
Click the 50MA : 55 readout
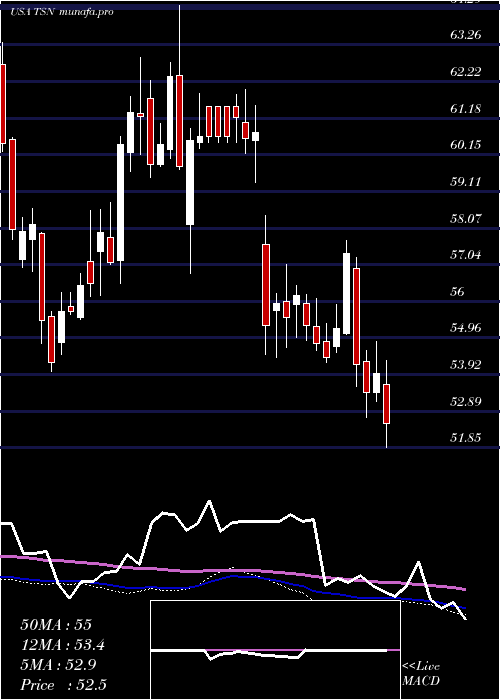[x=56, y=625]
